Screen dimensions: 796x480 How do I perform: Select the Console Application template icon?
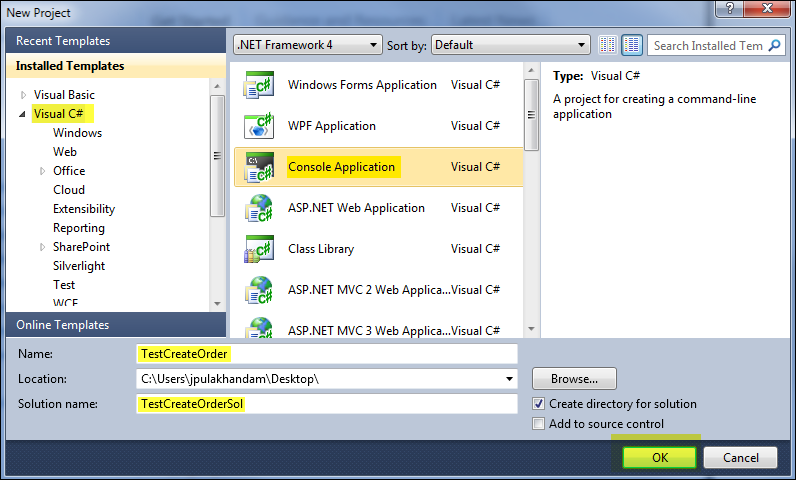[259, 167]
